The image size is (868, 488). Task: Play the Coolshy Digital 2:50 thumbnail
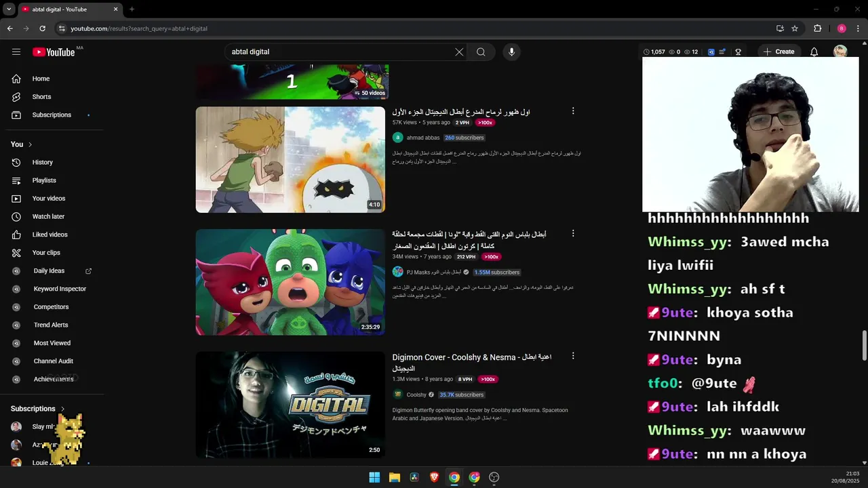tap(290, 405)
